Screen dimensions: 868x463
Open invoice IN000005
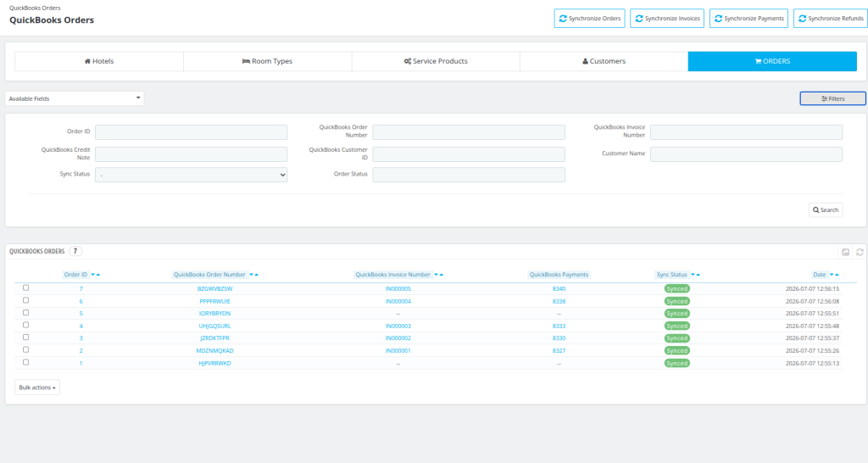tap(398, 288)
